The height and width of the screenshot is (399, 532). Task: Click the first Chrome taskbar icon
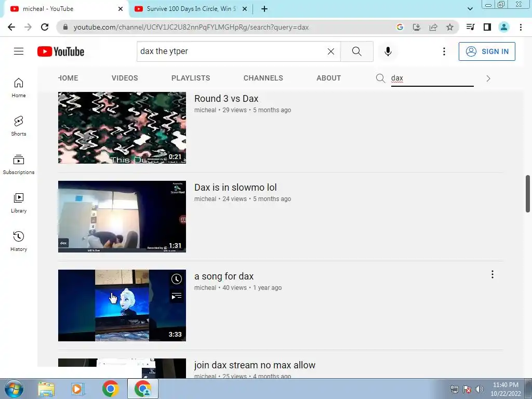[x=110, y=389]
